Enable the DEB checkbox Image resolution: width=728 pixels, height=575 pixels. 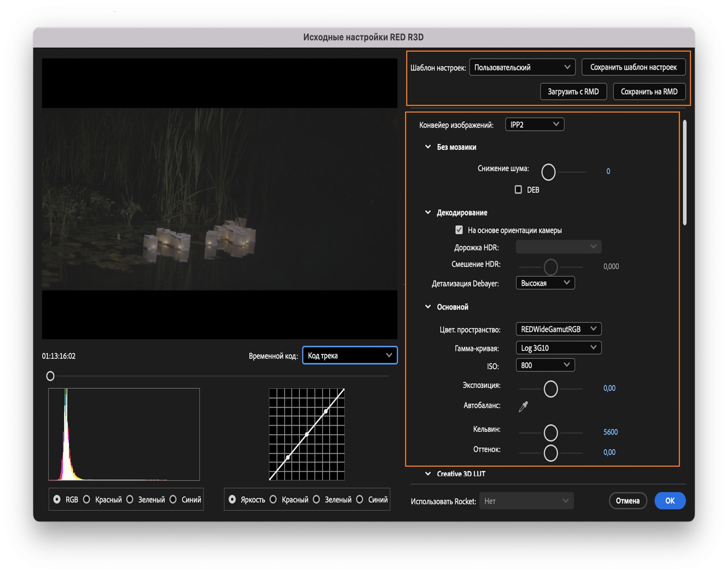518,190
